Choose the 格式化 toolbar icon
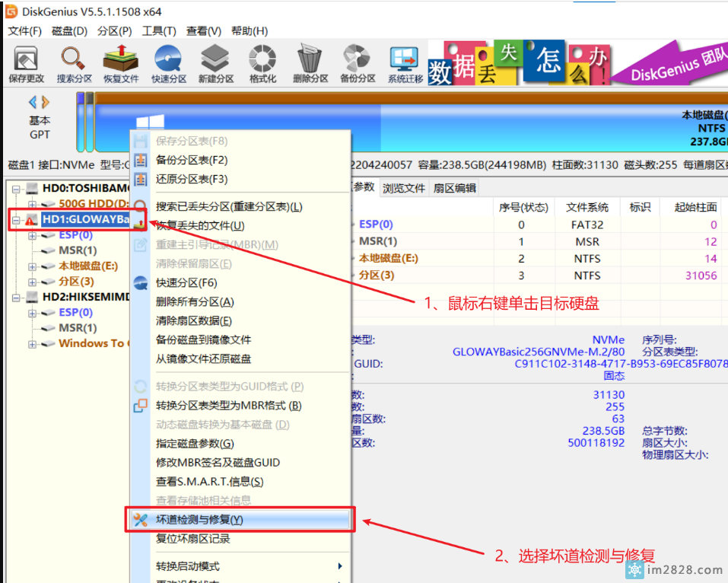The width and height of the screenshot is (728, 583). [262, 65]
